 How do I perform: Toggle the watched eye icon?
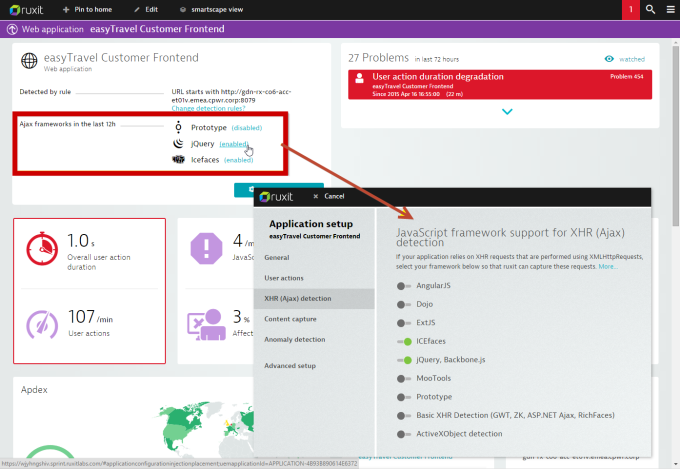(609, 59)
